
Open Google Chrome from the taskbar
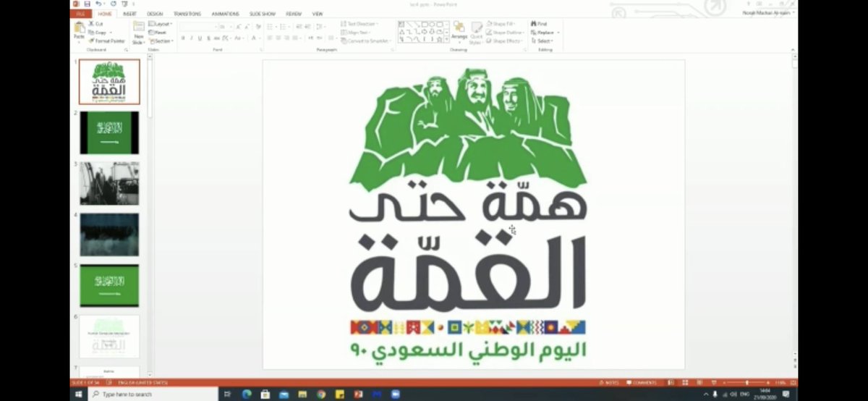click(x=320, y=394)
